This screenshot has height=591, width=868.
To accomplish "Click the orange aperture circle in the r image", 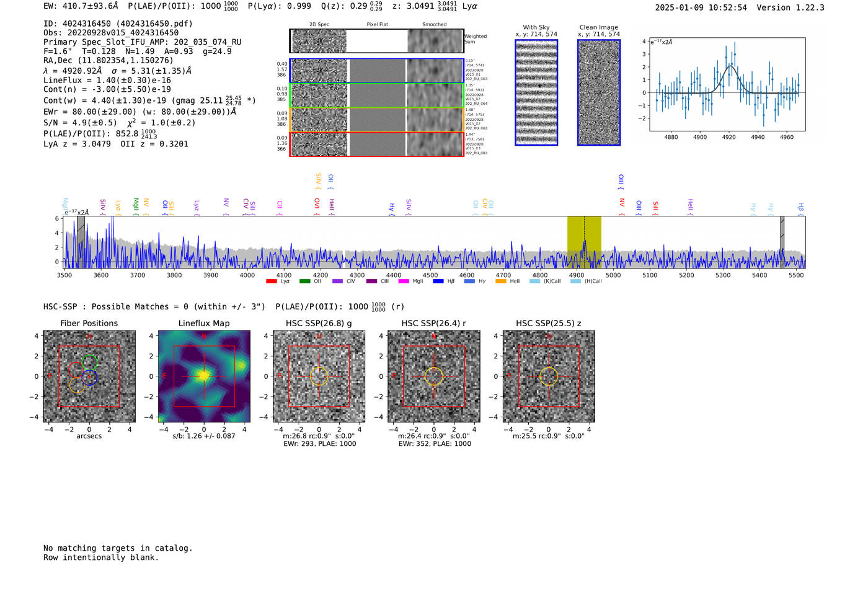I will tap(434, 376).
